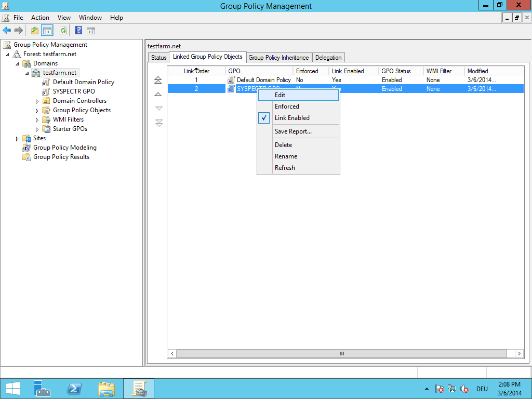Expand the Starter GPOs node
Image resolution: width=532 pixels, height=399 pixels.
[37, 129]
